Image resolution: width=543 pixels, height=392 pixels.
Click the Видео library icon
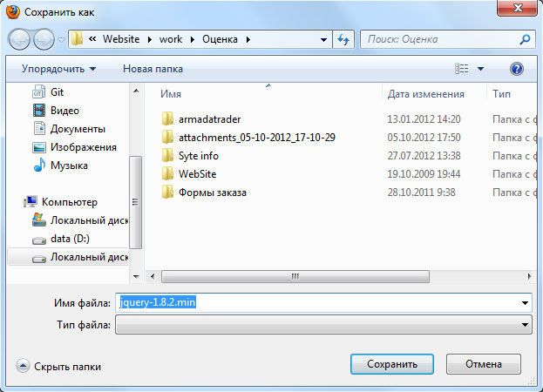(x=39, y=111)
